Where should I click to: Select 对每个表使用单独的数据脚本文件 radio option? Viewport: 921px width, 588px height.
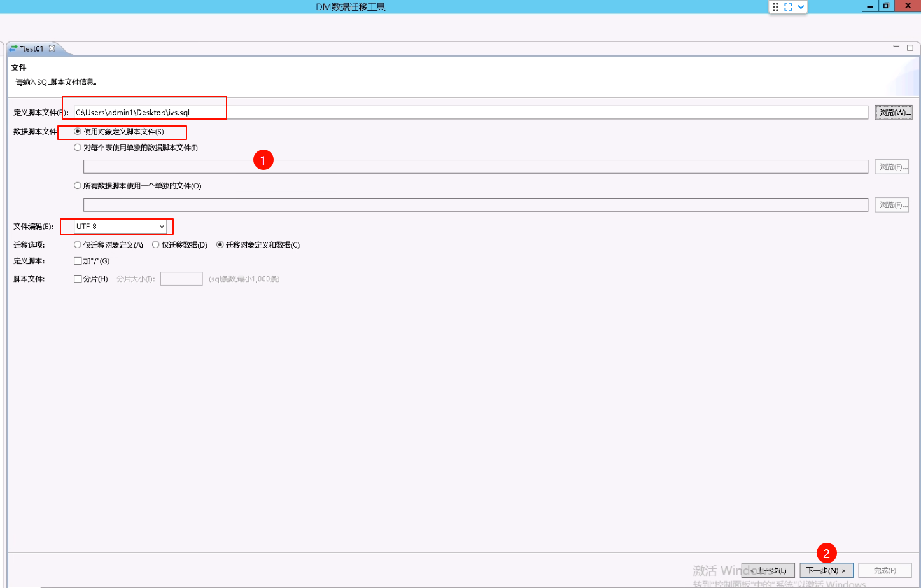tap(78, 148)
